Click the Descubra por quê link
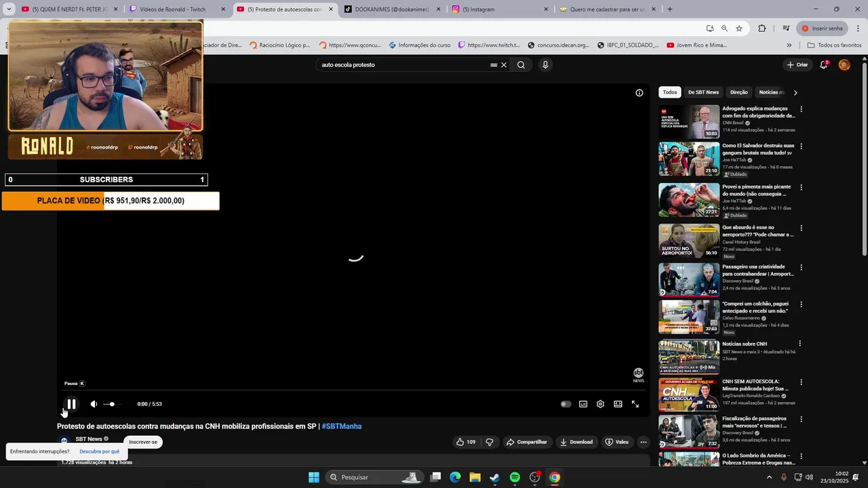This screenshot has width=868, height=488. tap(99, 451)
